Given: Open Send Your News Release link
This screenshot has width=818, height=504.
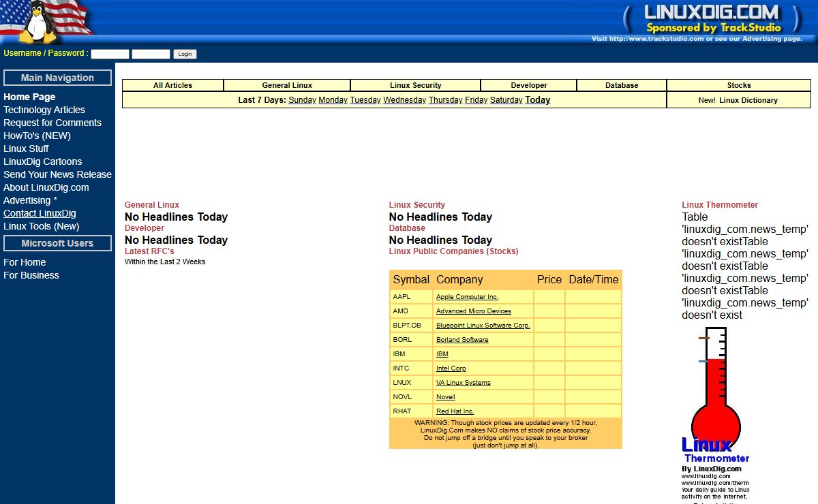Looking at the screenshot, I should pyautogui.click(x=57, y=174).
